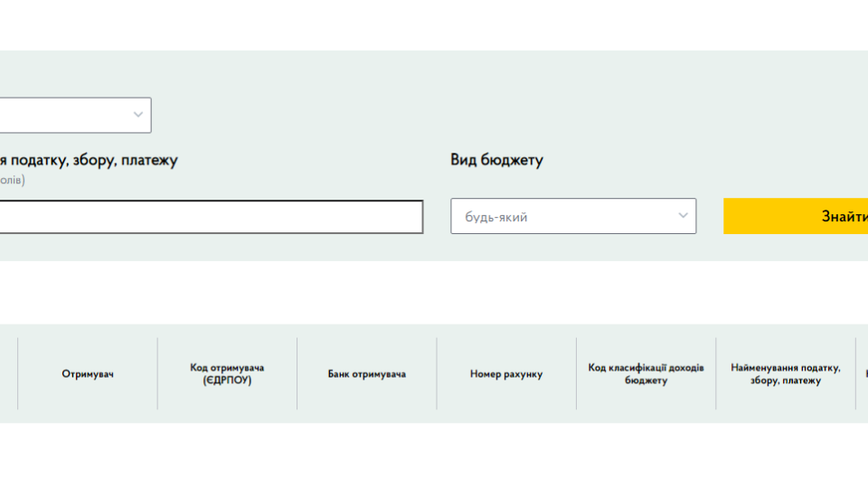Click the narrow empty header cell left of Отримувач
The image size is (868, 488).
click(9, 374)
